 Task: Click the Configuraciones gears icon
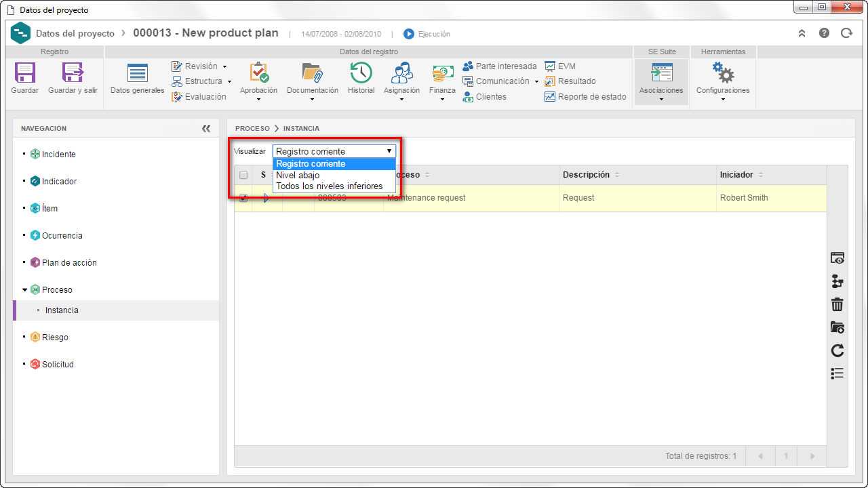pyautogui.click(x=723, y=73)
